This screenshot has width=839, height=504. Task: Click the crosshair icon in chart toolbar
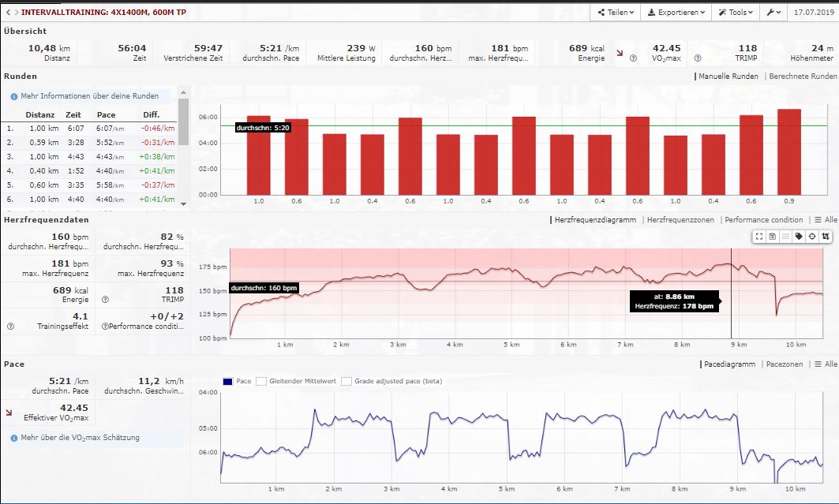[x=812, y=236]
